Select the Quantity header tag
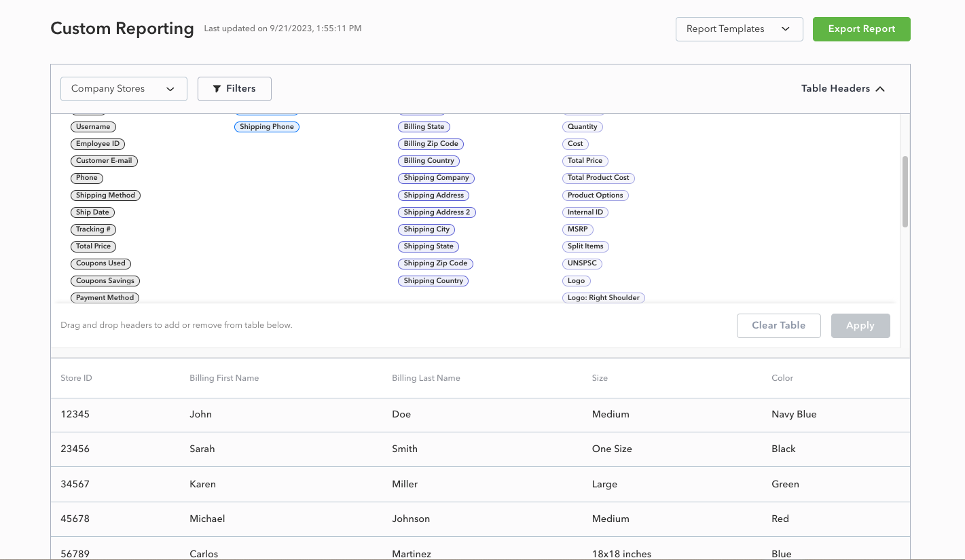The width and height of the screenshot is (965, 560). tap(582, 127)
